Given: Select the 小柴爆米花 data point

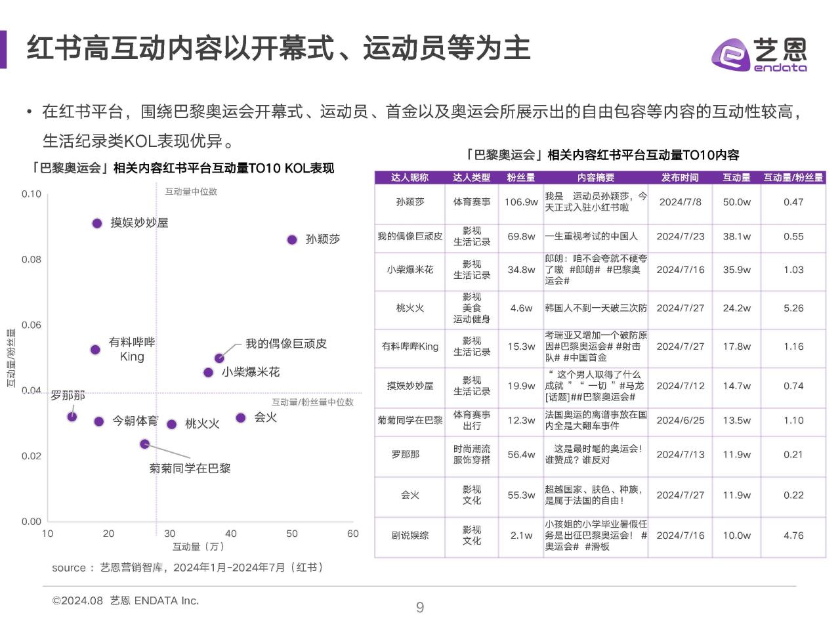Looking at the screenshot, I should point(208,372).
